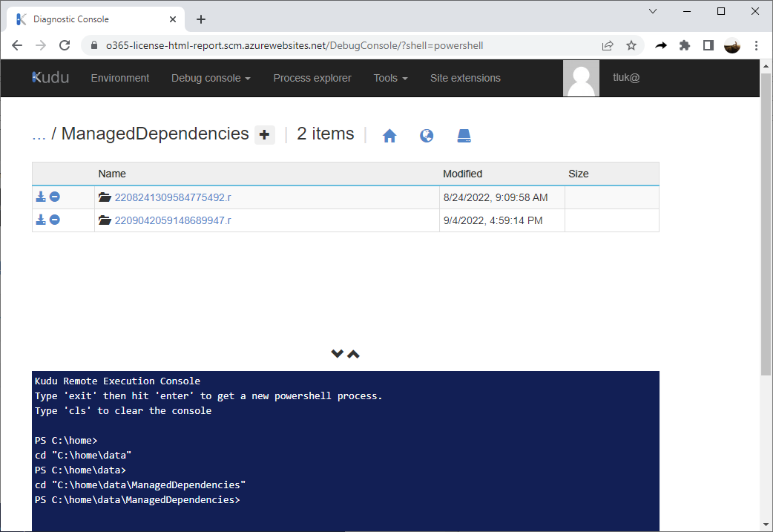This screenshot has height=532, width=773.
Task: Click the Kudu logo
Action: coord(50,77)
